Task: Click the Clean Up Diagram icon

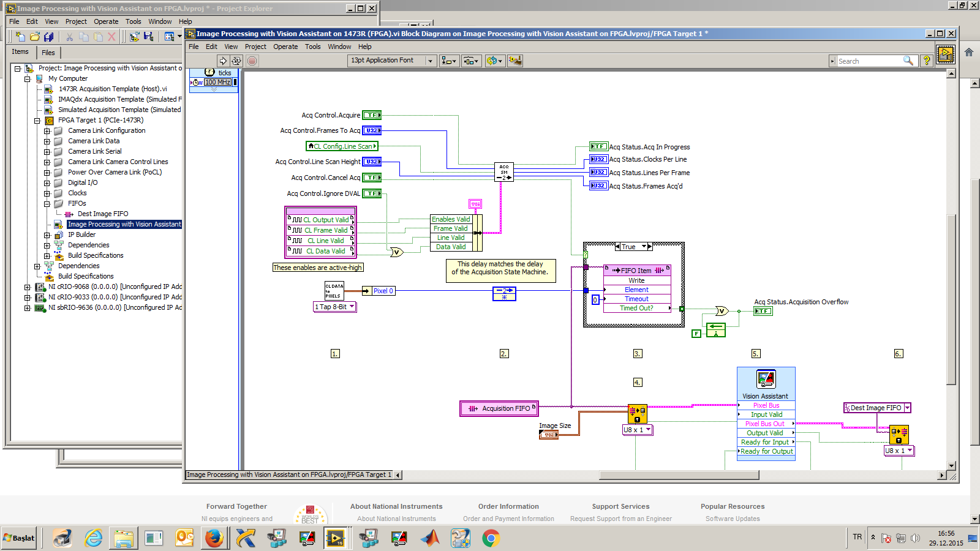Action: [515, 61]
